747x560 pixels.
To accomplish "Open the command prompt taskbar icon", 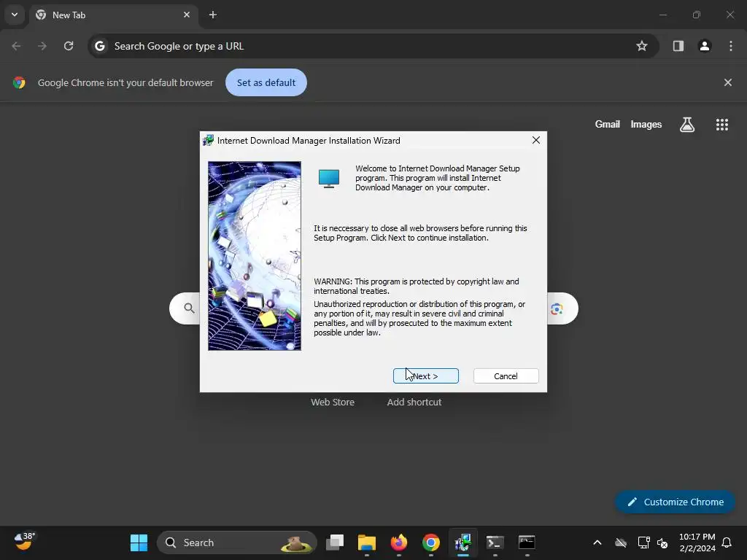I will [x=527, y=542].
